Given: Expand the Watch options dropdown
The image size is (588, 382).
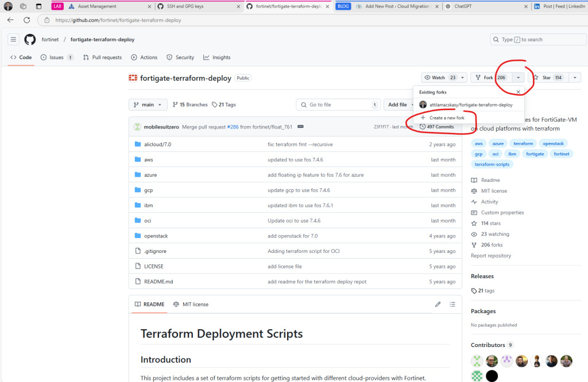Looking at the screenshot, I should click(462, 77).
